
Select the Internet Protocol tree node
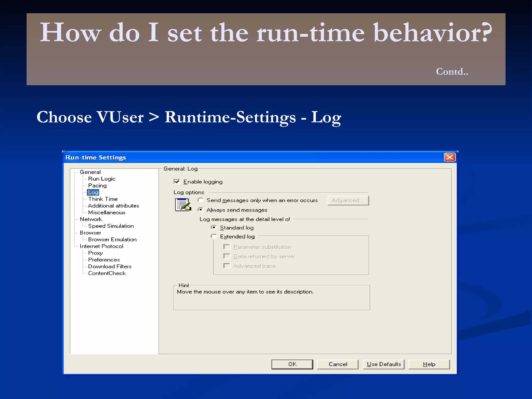click(102, 246)
